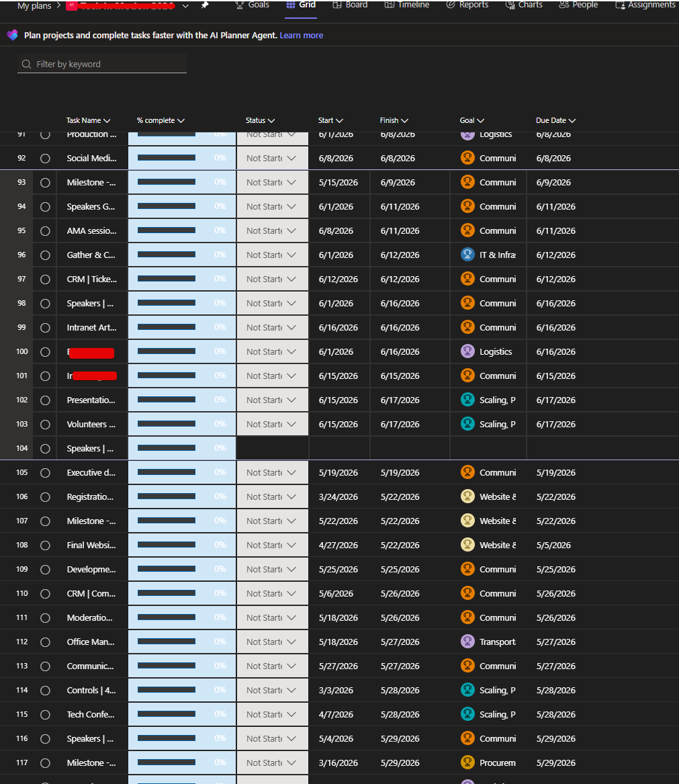The height and width of the screenshot is (784, 679).
Task: Click the Filter by keyword input
Action: [102, 64]
